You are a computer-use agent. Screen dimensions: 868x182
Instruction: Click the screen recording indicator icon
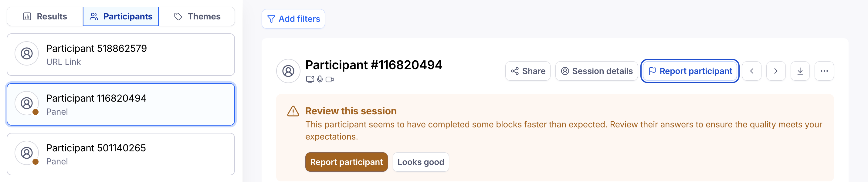(x=310, y=79)
